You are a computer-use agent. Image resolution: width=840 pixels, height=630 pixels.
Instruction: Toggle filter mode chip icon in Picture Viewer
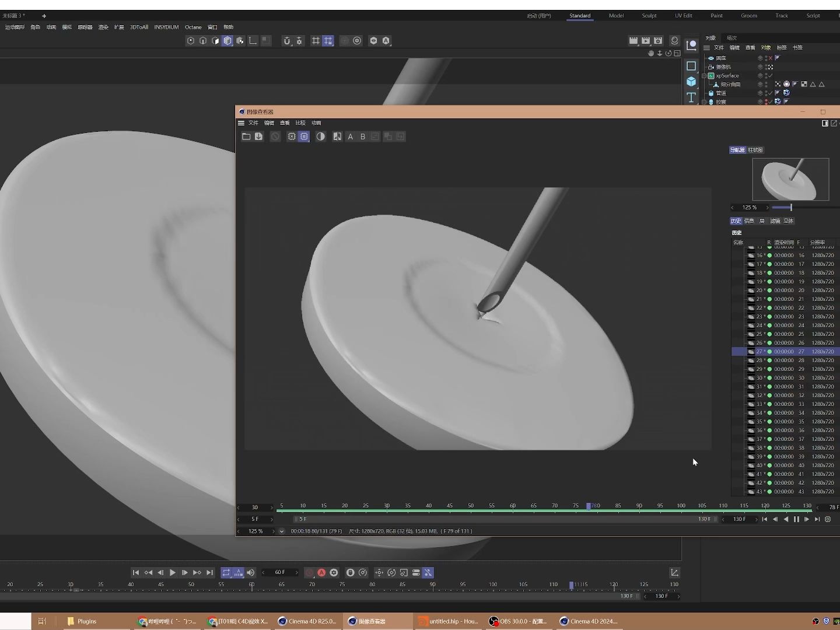tap(304, 136)
